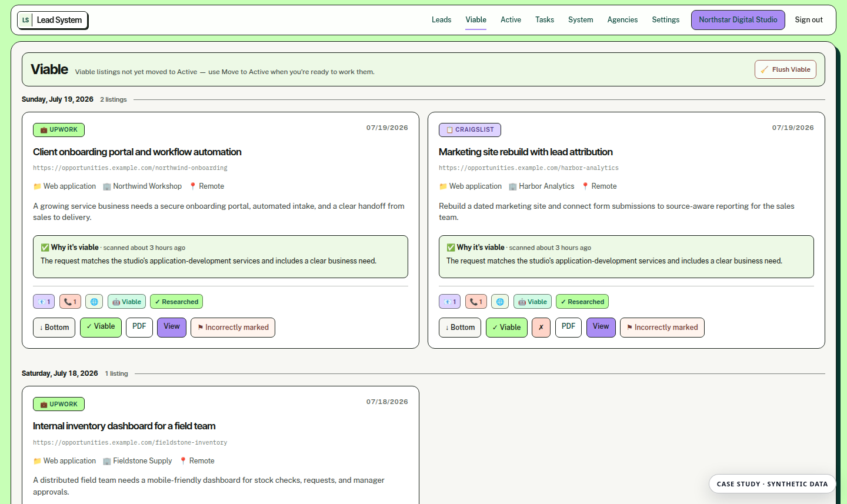This screenshot has width=847, height=504.
Task: Mark Client onboarding listing as Viable
Action: [x=101, y=328]
